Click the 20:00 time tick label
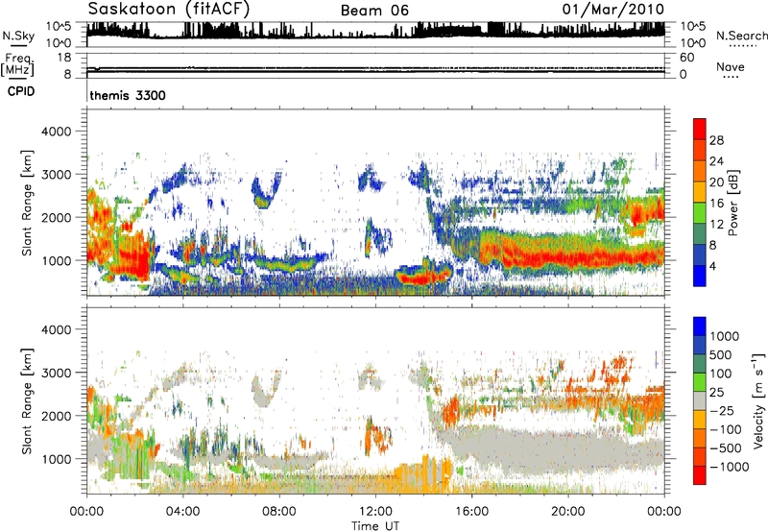Screen dimensions: 768x532 coord(567,512)
